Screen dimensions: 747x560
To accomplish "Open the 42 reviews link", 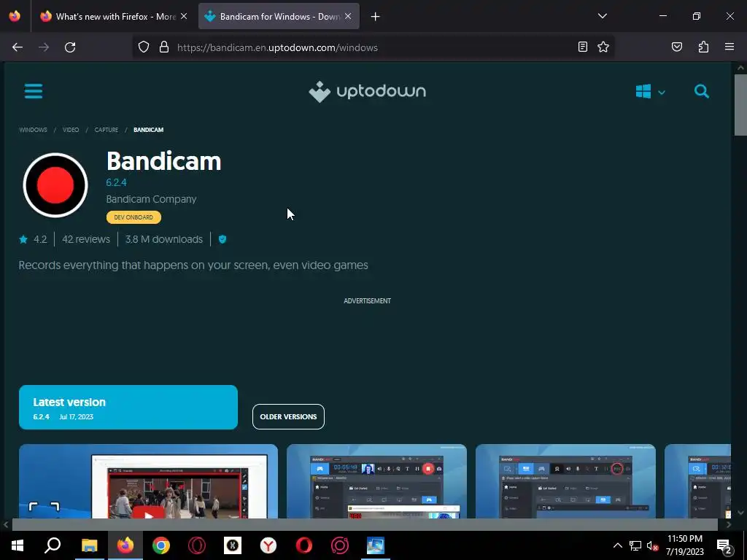I will [86, 239].
